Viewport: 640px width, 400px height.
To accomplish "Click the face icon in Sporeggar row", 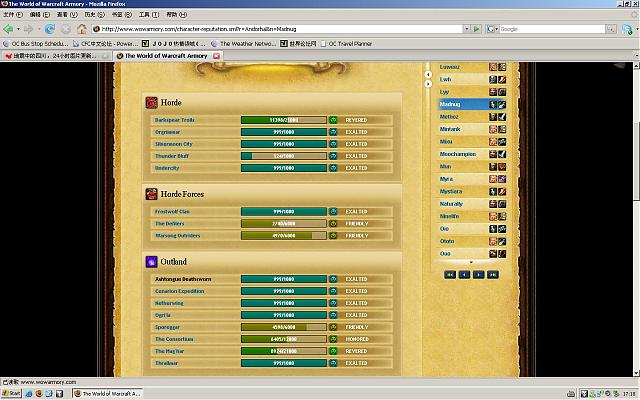I will [333, 327].
